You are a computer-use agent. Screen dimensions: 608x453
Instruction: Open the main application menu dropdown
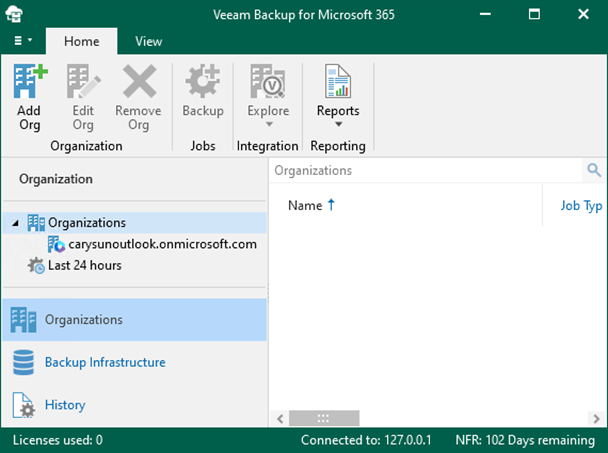pyautogui.click(x=23, y=41)
